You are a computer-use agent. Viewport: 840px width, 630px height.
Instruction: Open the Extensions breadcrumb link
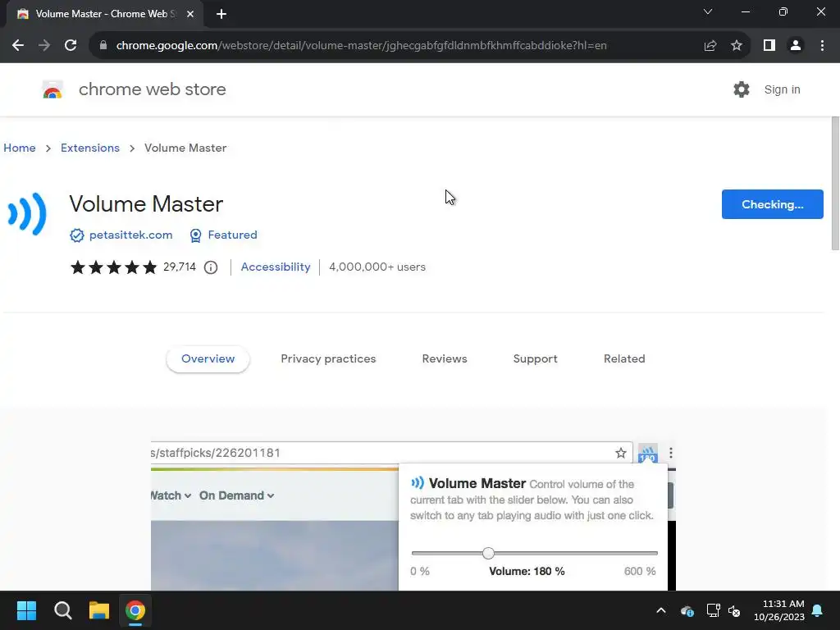pos(90,148)
